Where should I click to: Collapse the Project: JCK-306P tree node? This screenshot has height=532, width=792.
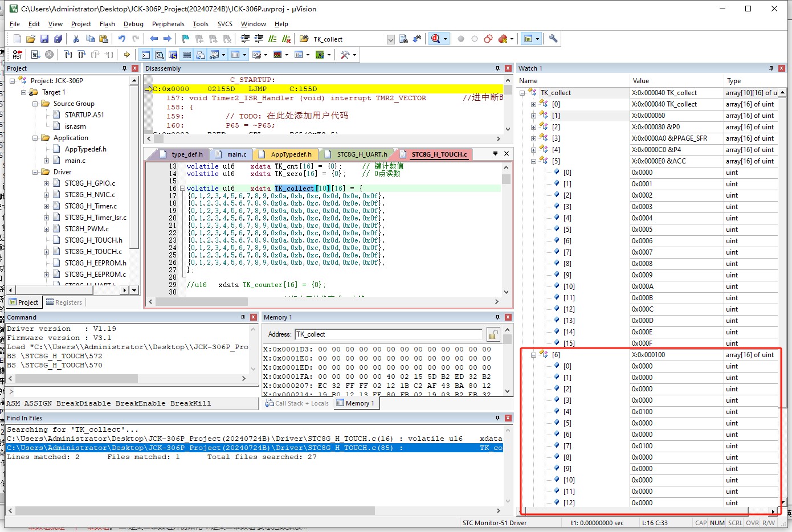click(13, 81)
